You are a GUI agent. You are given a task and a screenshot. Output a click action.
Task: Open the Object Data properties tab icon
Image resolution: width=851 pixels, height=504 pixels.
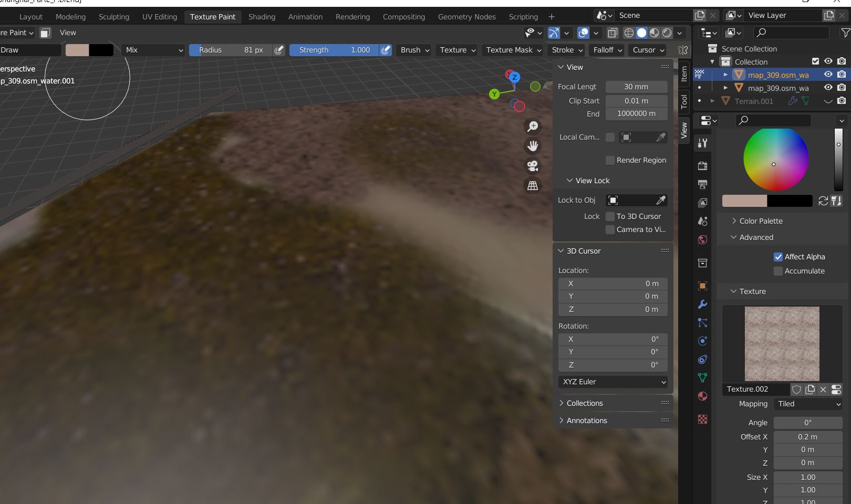pyautogui.click(x=703, y=377)
